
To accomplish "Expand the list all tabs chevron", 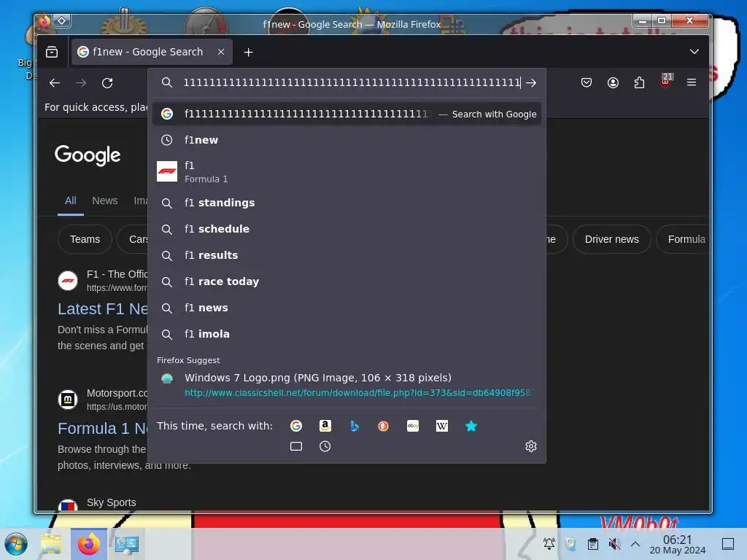I will click(x=694, y=52).
